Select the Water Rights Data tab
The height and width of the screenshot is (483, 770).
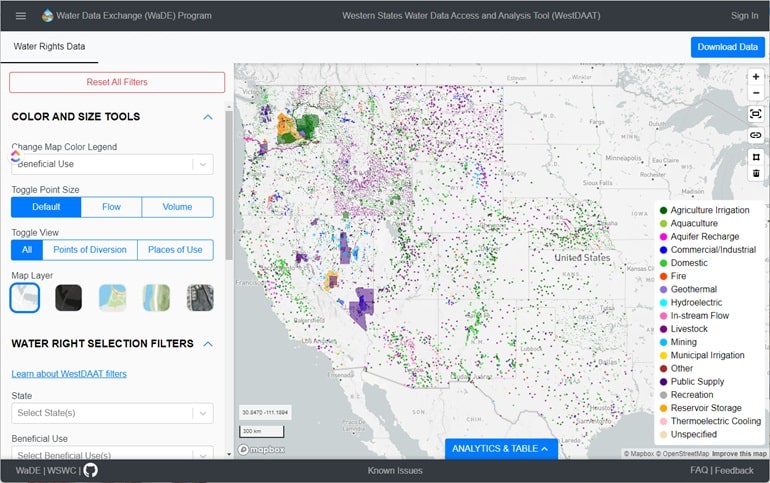[x=49, y=47]
